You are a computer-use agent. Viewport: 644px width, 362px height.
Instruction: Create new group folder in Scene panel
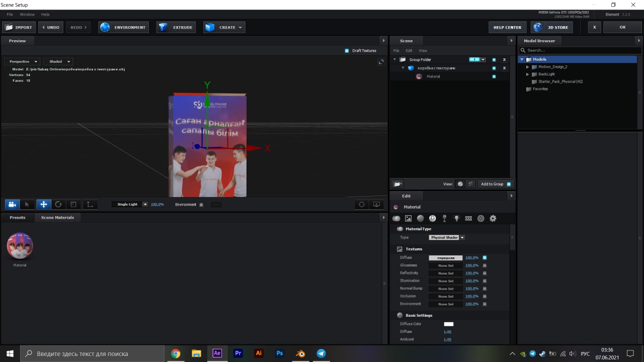click(397, 184)
